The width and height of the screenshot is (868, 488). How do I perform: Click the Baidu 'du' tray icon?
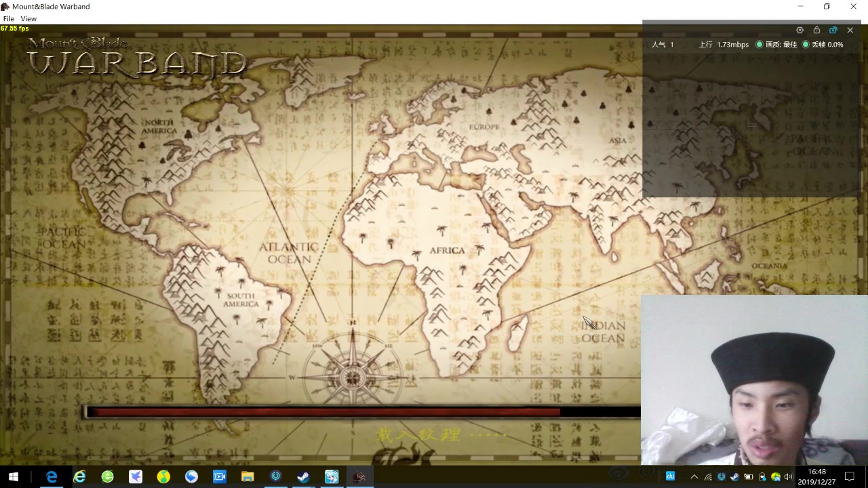tap(670, 476)
